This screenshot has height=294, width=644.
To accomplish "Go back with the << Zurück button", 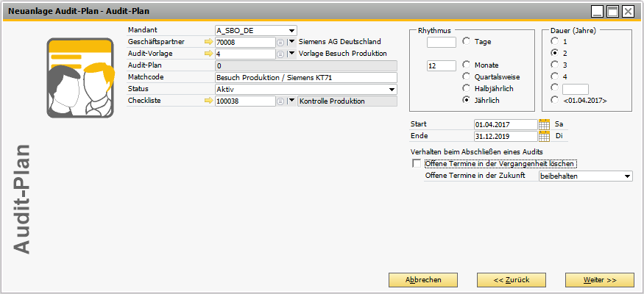I will (x=512, y=280).
